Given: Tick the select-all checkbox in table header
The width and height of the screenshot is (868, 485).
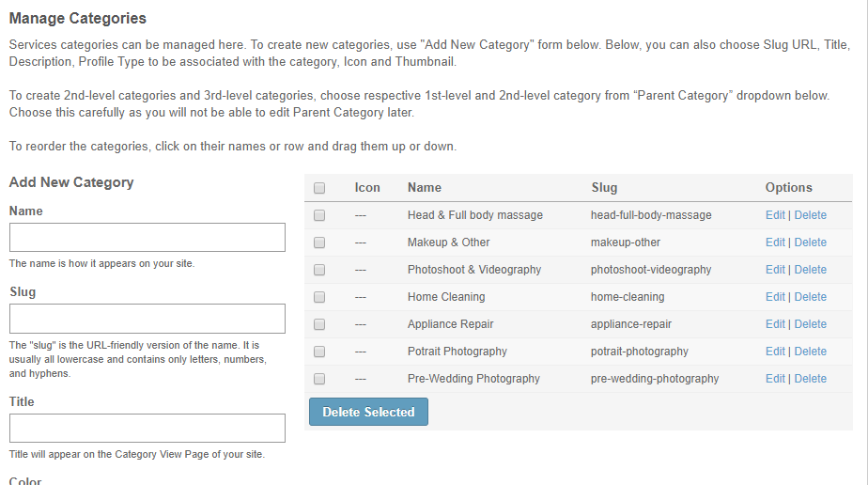Looking at the screenshot, I should 319,188.
